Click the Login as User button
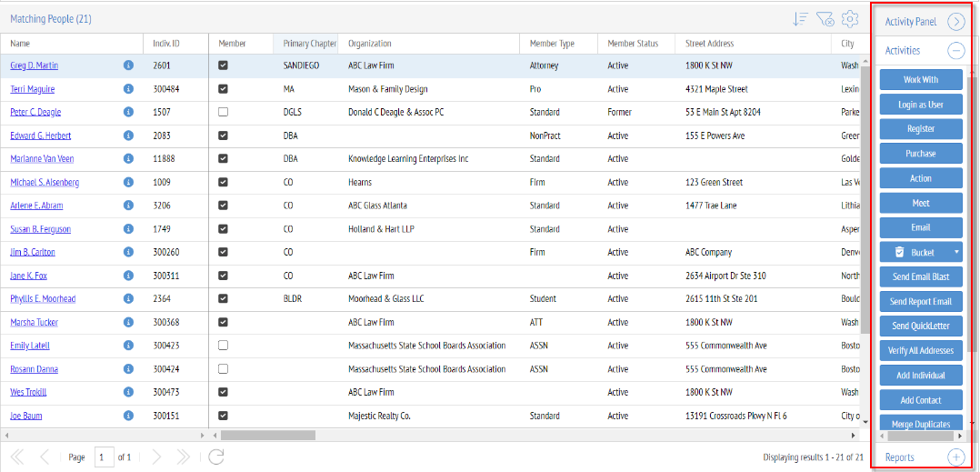The width and height of the screenshot is (980, 472). tap(921, 105)
